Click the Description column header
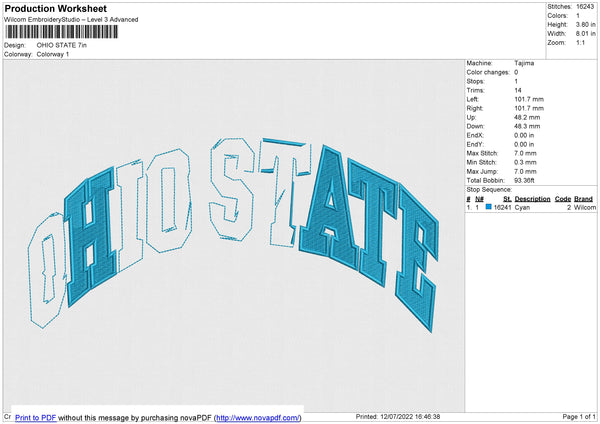Viewport: 600px width, 424px height. 532,199
